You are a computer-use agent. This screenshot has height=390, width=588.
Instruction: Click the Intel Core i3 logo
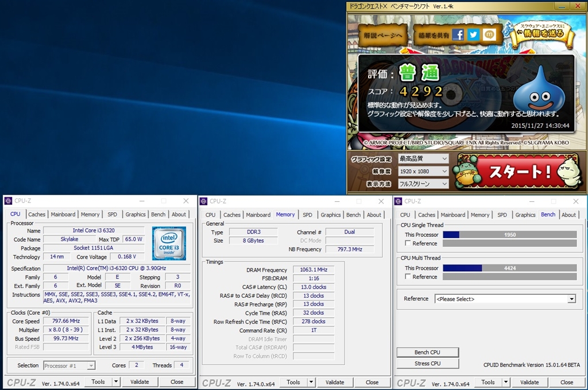click(169, 243)
